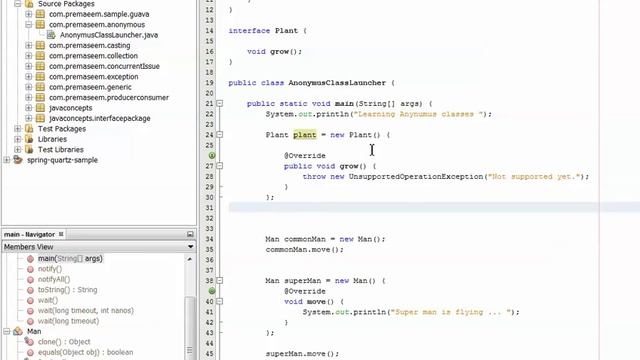Expand com.premaseem.concurrentIssue package node
Screen dimensions: 640x360
coord(29,66)
